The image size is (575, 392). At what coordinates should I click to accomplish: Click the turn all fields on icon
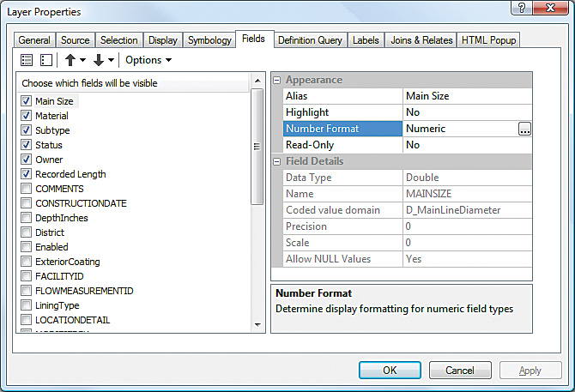pyautogui.click(x=27, y=60)
